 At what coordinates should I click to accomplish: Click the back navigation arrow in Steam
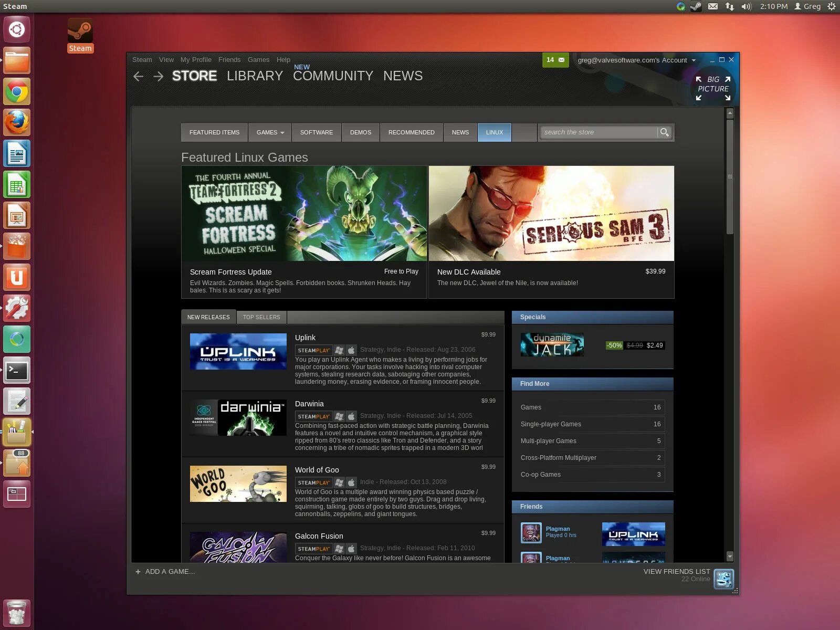tap(138, 76)
